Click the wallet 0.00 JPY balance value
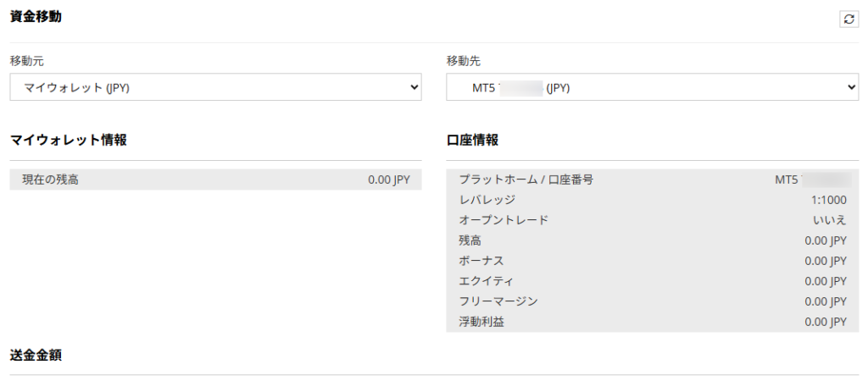Screen dimensions: 868x381 click(388, 179)
